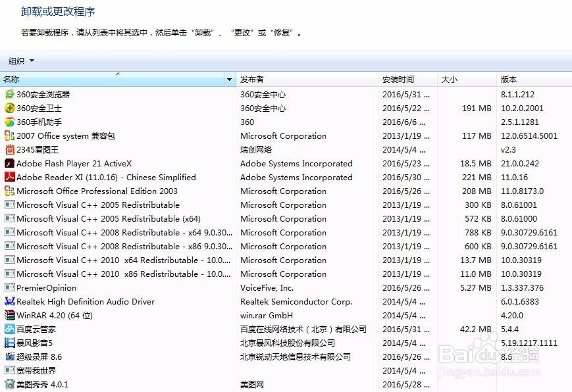Click the 美图秀秀 4.0.1 icon
Image resolution: width=572 pixels, height=392 pixels.
tap(9, 384)
